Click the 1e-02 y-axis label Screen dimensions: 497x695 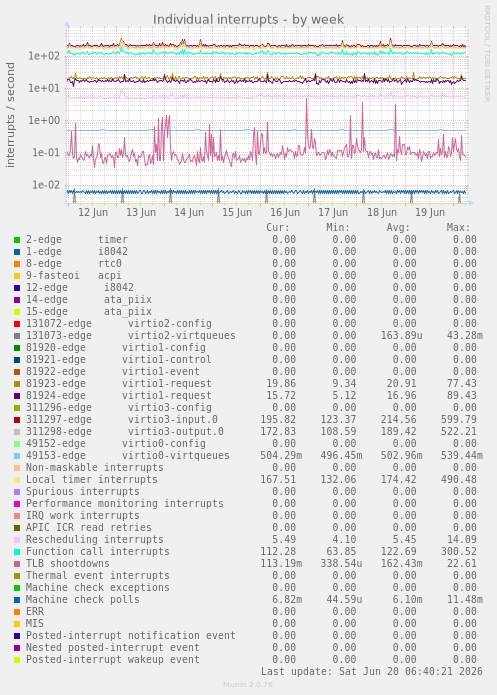(46, 185)
